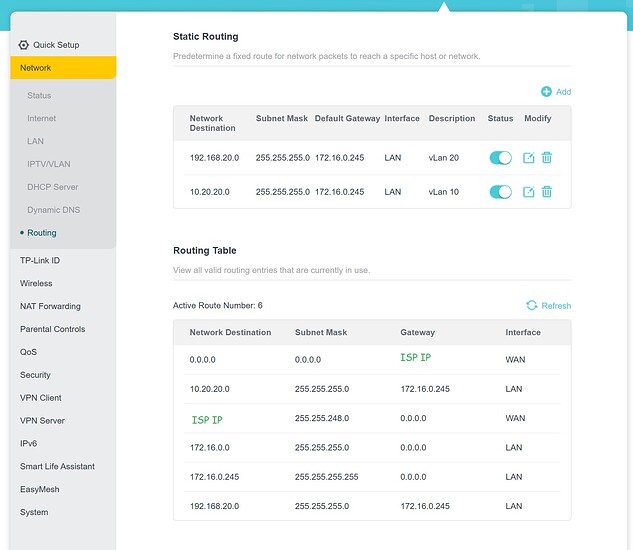The image size is (633, 550).
Task: Open the Security section
Action: coord(36,375)
